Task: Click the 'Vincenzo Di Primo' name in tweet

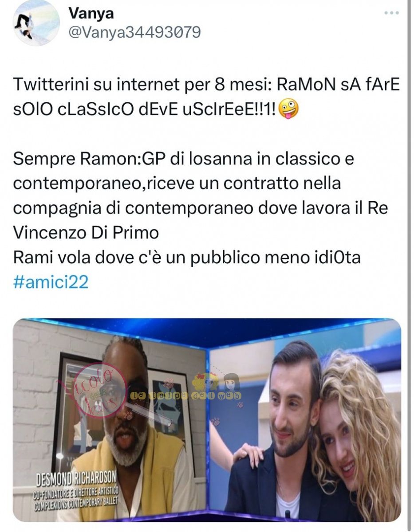Action: click(86, 232)
